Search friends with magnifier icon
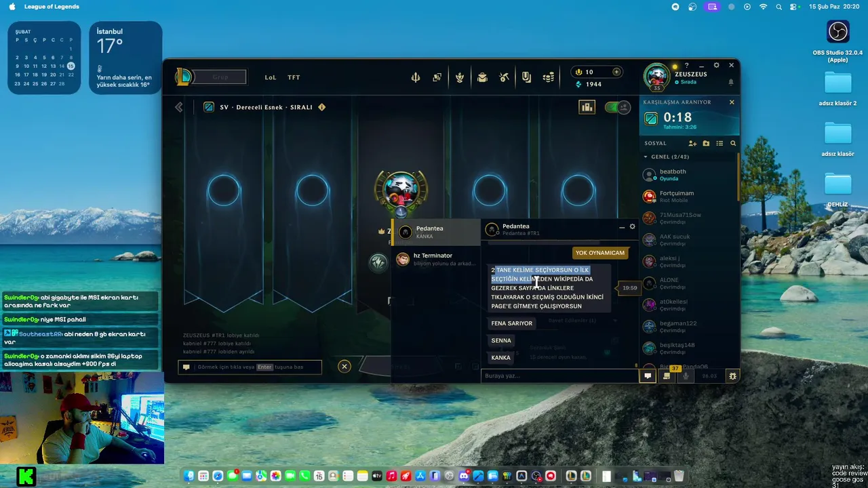868x488 pixels. 733,144
